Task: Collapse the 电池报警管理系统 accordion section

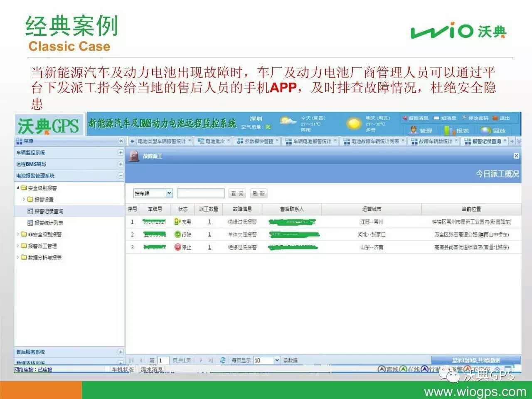Action: coord(121,176)
